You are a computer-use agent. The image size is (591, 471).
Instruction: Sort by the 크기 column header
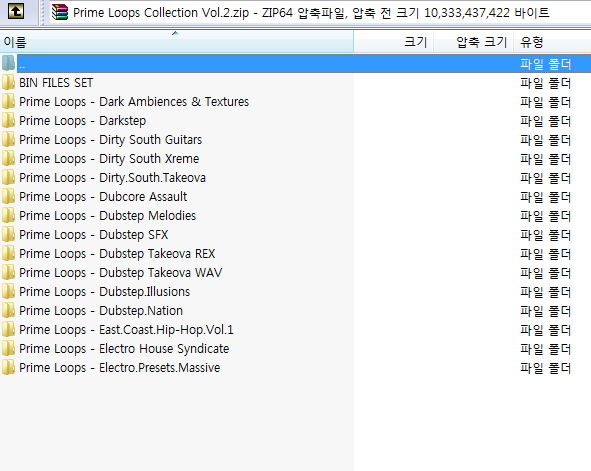(x=394, y=42)
